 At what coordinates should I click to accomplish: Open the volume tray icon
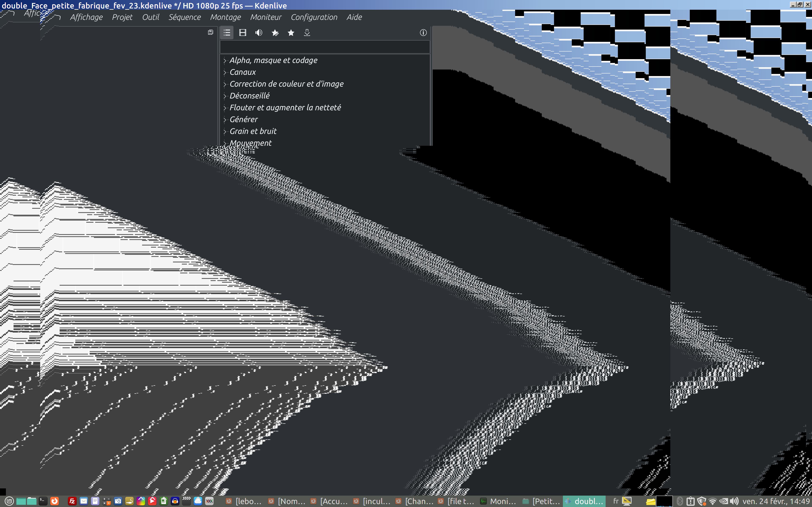tap(734, 501)
